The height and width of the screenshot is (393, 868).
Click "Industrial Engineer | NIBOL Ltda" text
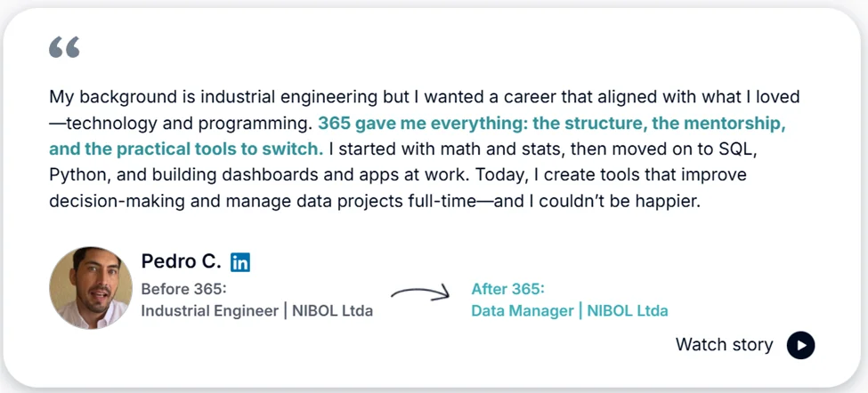click(256, 311)
